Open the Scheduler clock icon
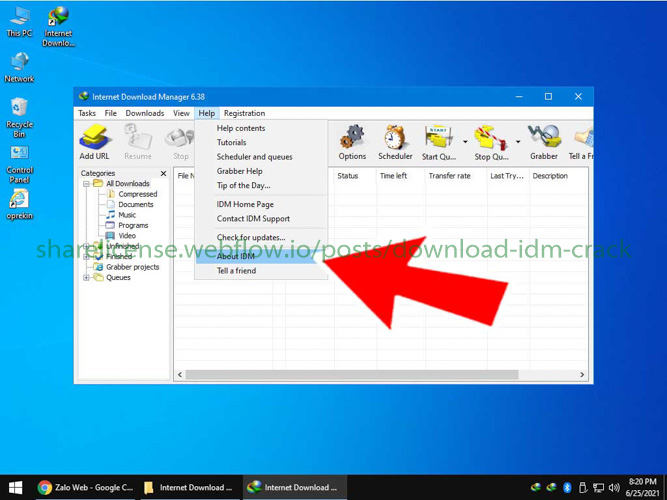 coord(395,142)
